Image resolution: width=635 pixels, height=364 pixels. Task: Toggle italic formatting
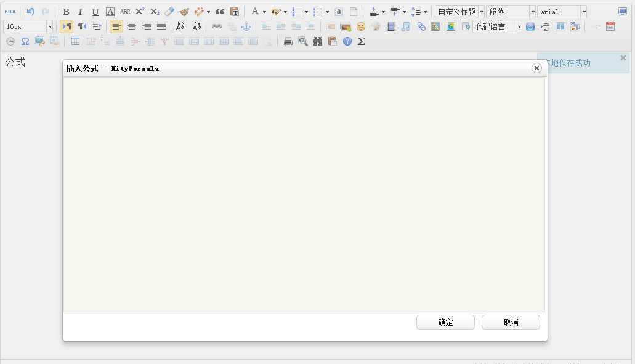(81, 12)
